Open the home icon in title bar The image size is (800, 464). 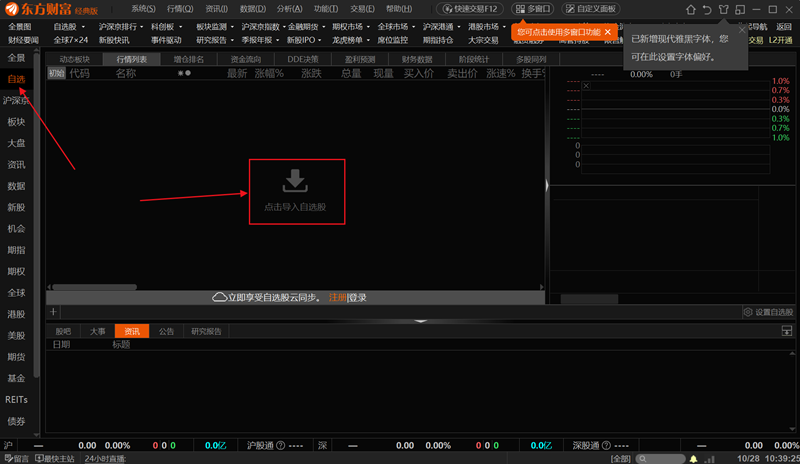tap(690, 9)
